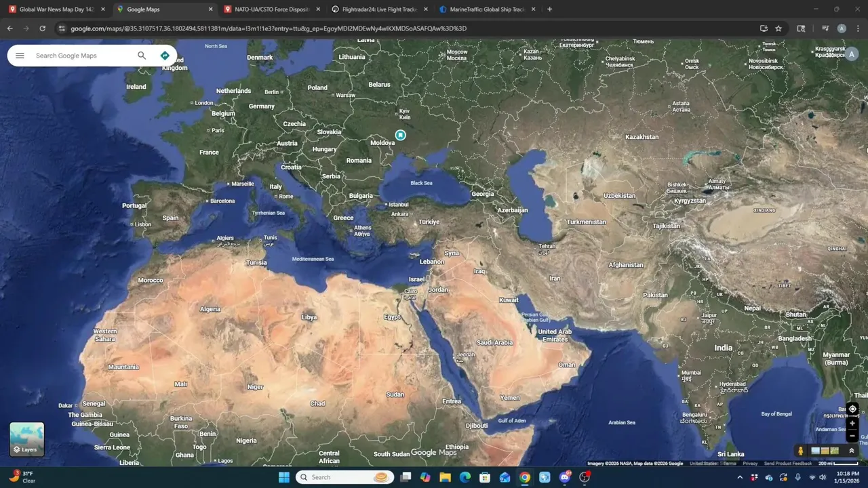Image resolution: width=868 pixels, height=488 pixels.
Task: Expand the imagery strip with double chevron
Action: click(x=852, y=451)
